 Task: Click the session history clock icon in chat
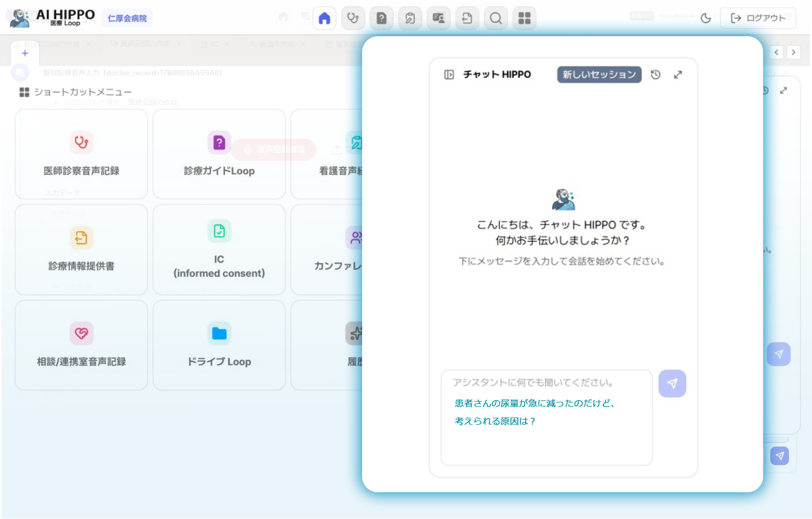tap(655, 75)
